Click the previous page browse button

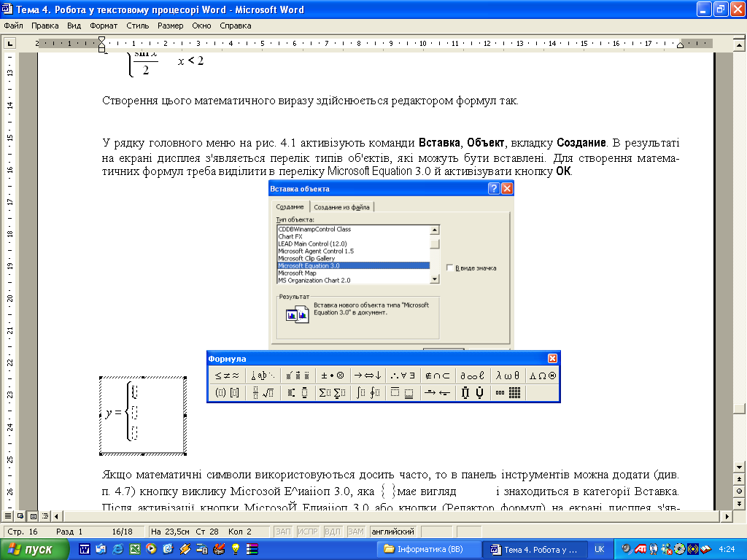point(739,480)
